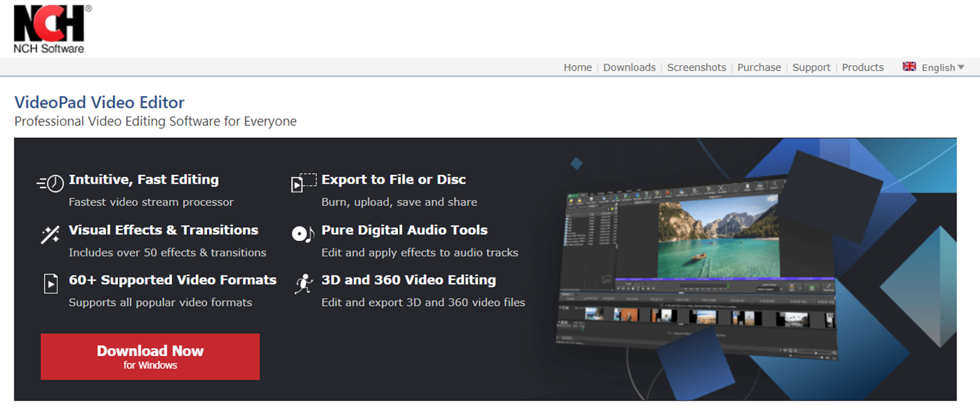Go to the Purchase page
The height and width of the screenshot is (415, 980).
759,68
